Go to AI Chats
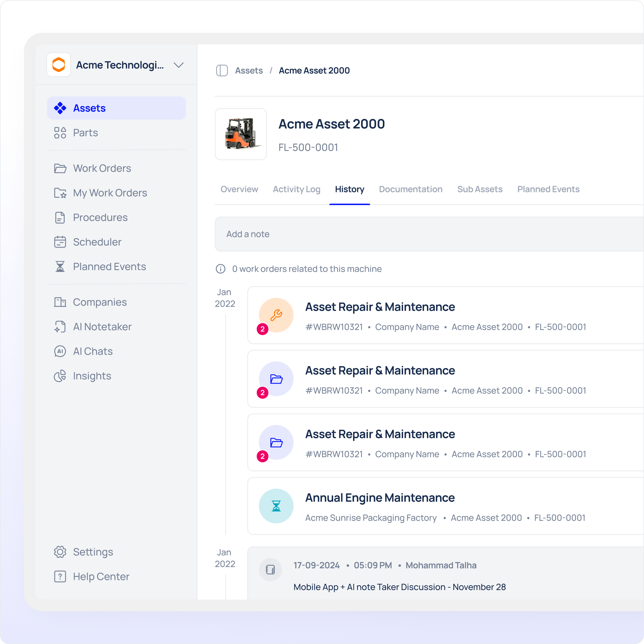644x644 pixels. coord(93,351)
